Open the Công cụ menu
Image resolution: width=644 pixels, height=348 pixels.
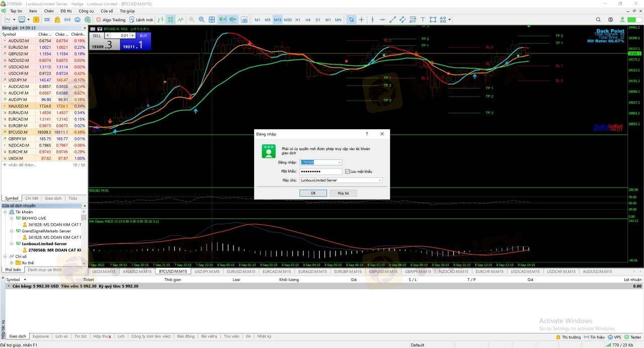coord(86,11)
